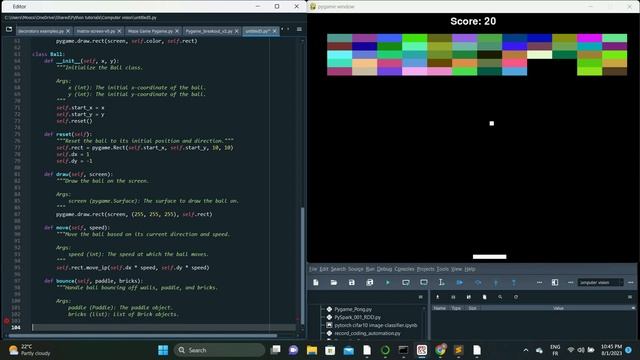Viewport: 640px width, 360px height.
Task: Select record_coding_automation.py in project tree
Action: pos(367,333)
